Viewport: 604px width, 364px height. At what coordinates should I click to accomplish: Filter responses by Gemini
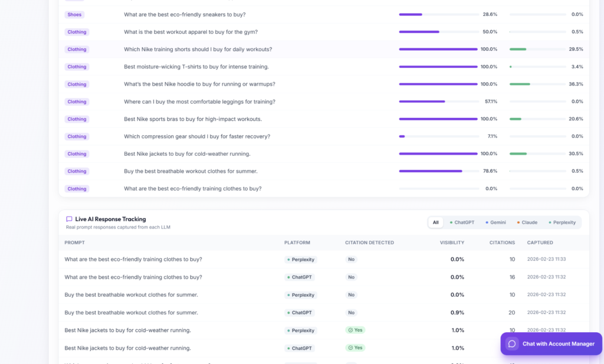click(x=495, y=222)
